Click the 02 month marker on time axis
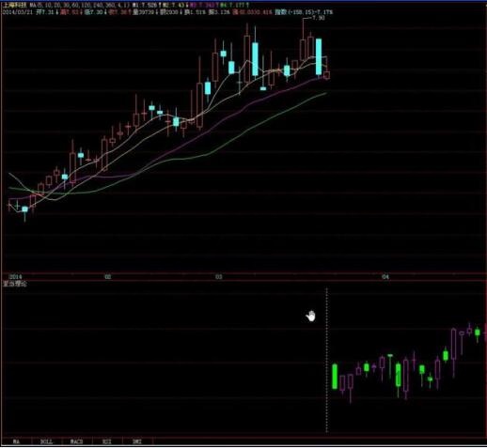487x448 pixels. coord(108,276)
